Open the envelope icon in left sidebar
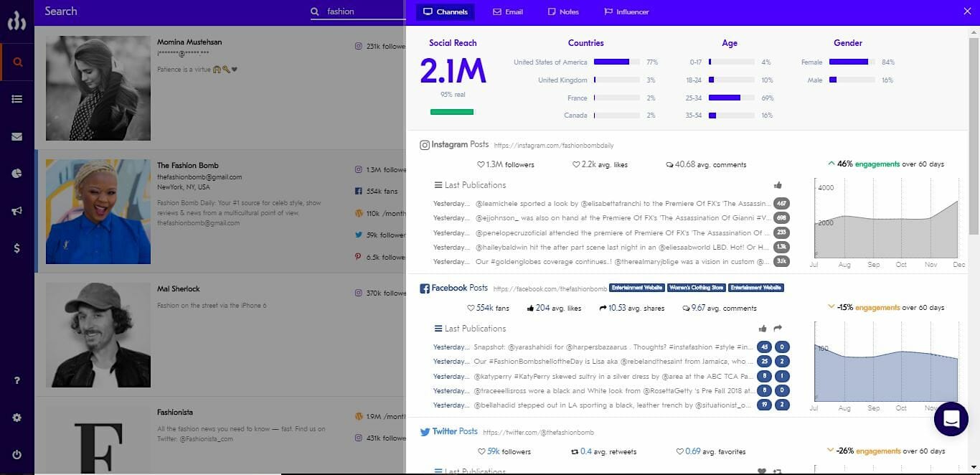This screenshot has width=980, height=475. 17,136
